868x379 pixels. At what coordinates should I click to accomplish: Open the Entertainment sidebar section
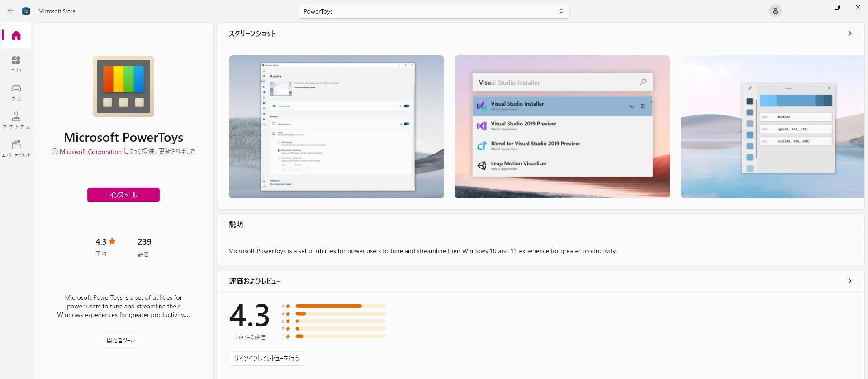tap(16, 148)
